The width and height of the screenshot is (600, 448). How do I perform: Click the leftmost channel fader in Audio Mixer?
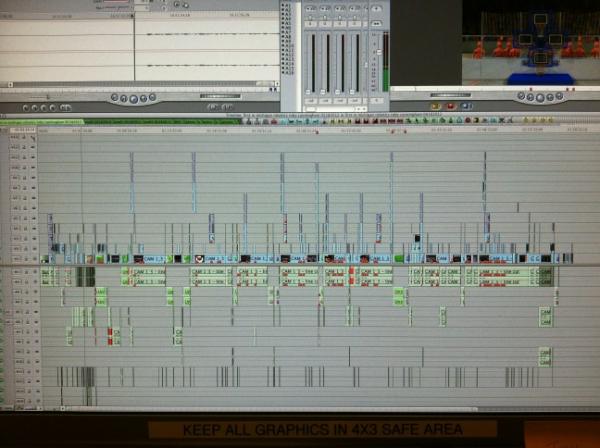click(308, 92)
